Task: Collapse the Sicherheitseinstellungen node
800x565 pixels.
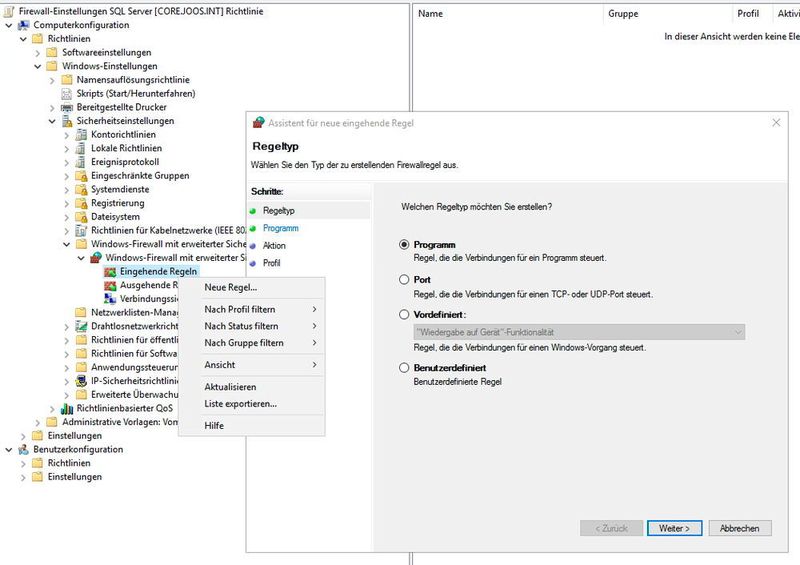Action: [x=52, y=121]
